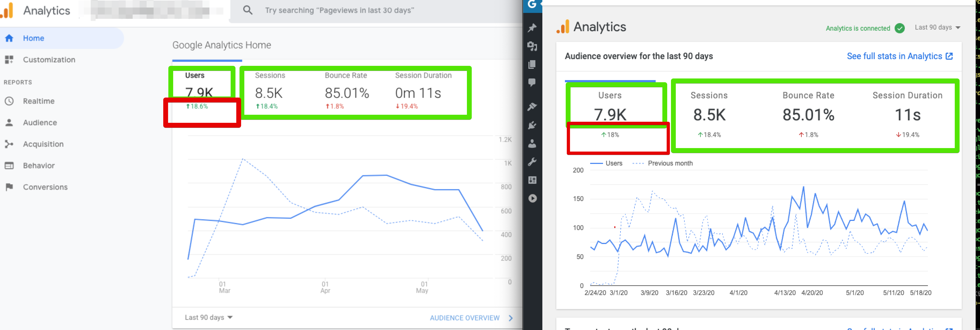The image size is (980, 330).
Task: Open WordPress Users person icon
Action: 532,144
